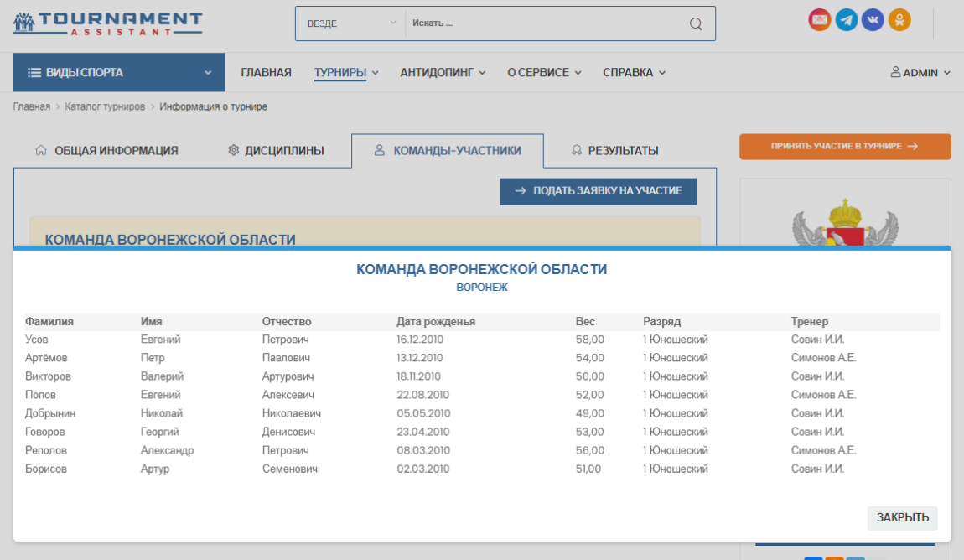Click the email social icon
This screenshot has height=560, width=964.
point(819,20)
